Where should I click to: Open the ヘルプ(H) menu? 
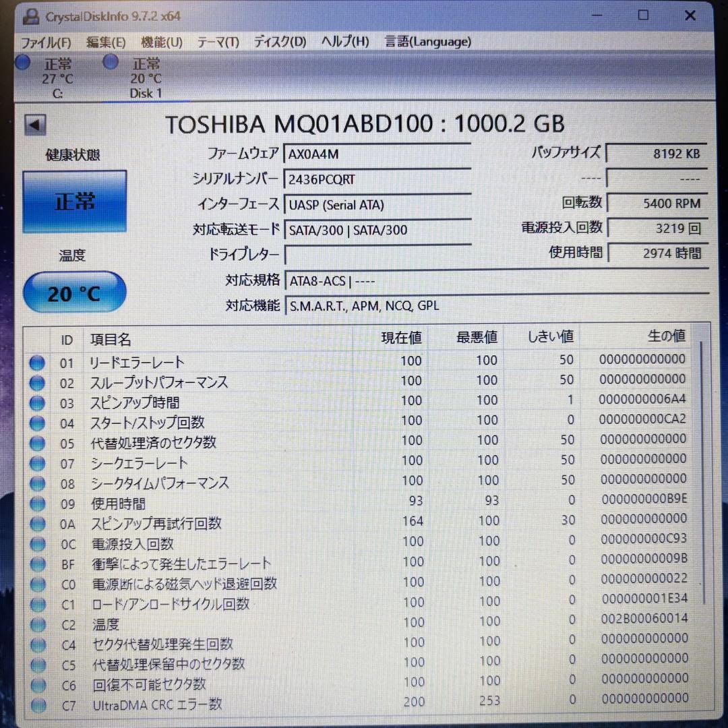click(x=345, y=41)
